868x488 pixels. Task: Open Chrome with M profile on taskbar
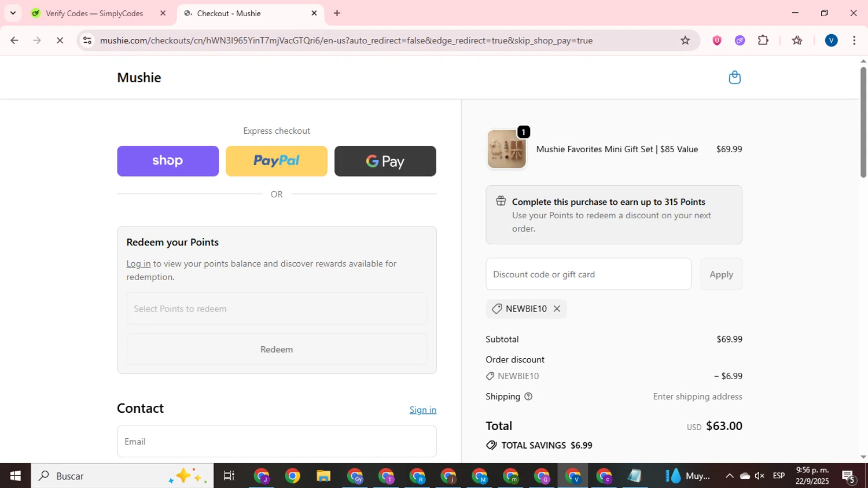click(x=480, y=476)
